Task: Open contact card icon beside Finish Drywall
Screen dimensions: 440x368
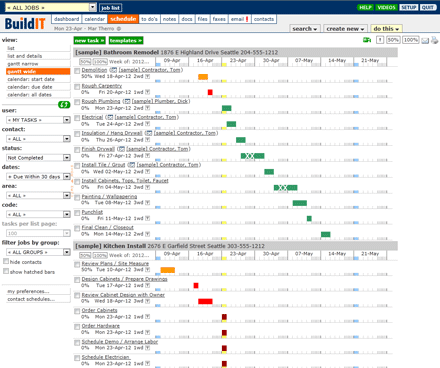Action: tap(122, 149)
